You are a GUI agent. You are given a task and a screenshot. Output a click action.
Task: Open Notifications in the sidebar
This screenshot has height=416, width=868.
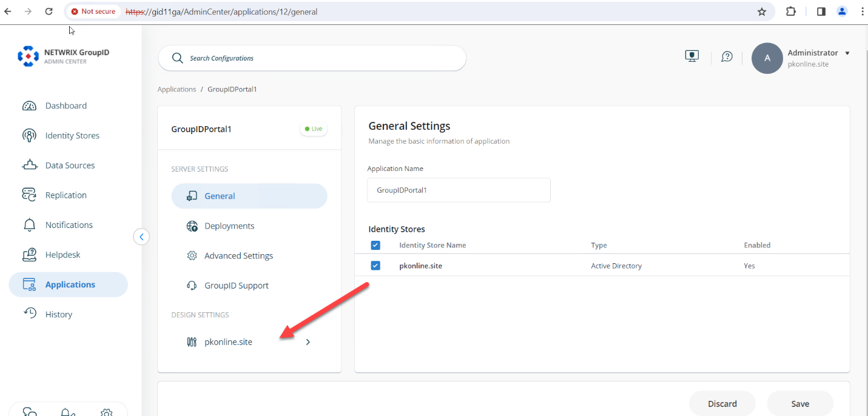[69, 224]
